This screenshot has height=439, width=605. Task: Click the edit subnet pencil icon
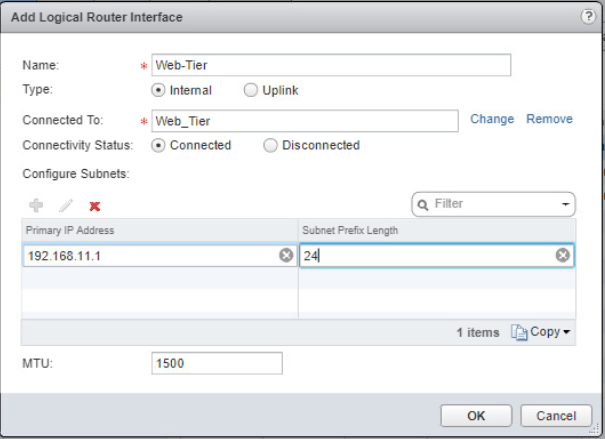(66, 206)
